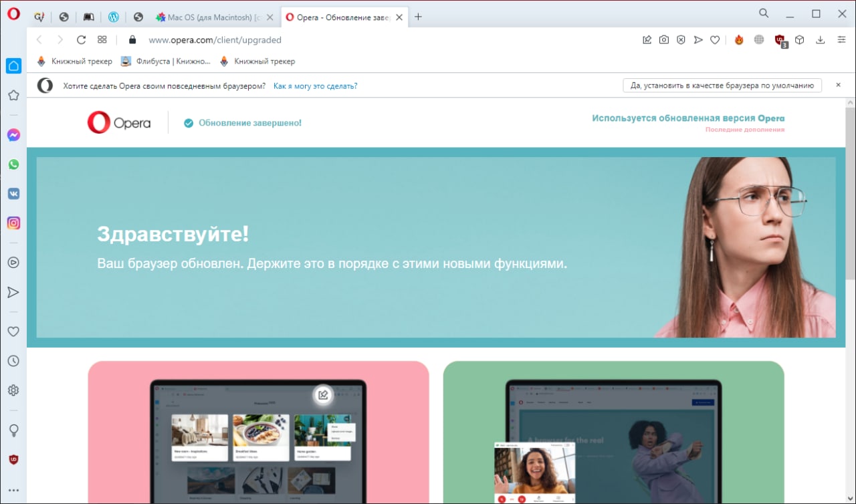Screen dimensions: 856x504
Task: Open the ad blocker shield icon
Action: click(x=681, y=40)
